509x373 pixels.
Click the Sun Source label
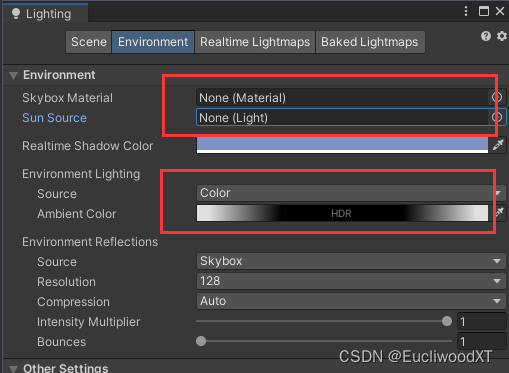(54, 118)
